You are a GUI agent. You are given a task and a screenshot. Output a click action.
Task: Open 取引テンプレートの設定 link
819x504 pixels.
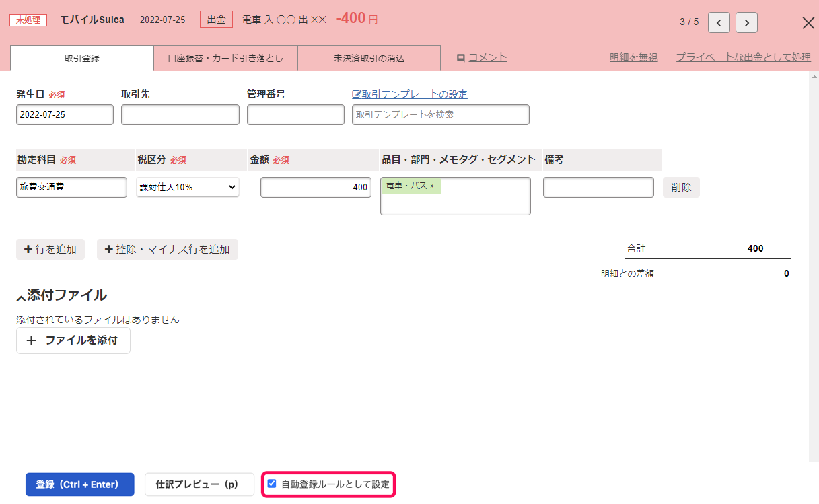tap(410, 94)
